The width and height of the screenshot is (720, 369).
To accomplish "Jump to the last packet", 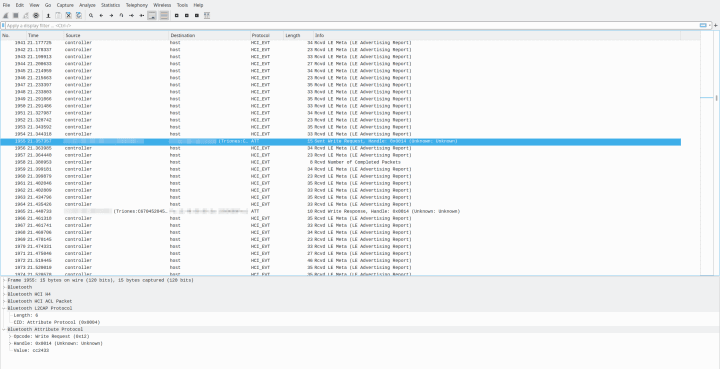I will coord(141,16).
